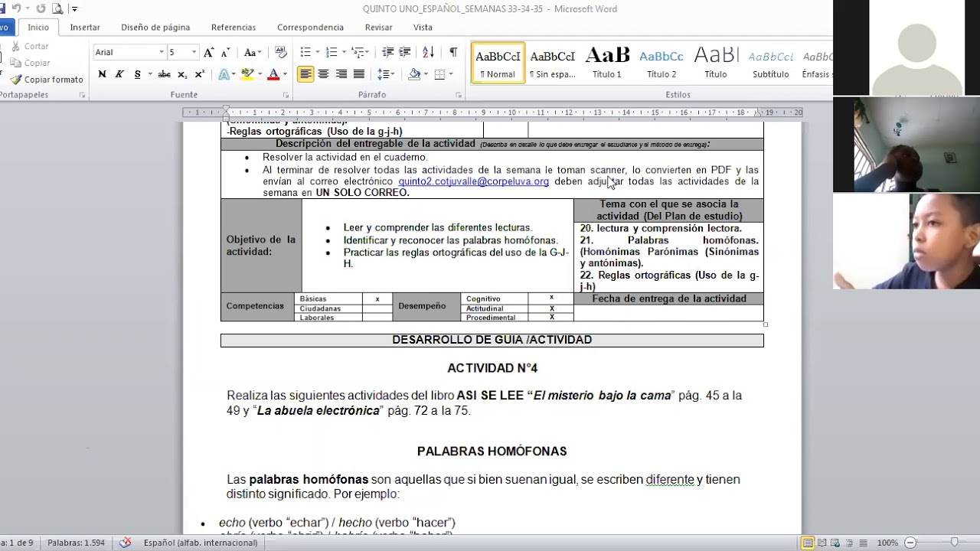
Task: Select center alignment button
Action: [x=323, y=74]
